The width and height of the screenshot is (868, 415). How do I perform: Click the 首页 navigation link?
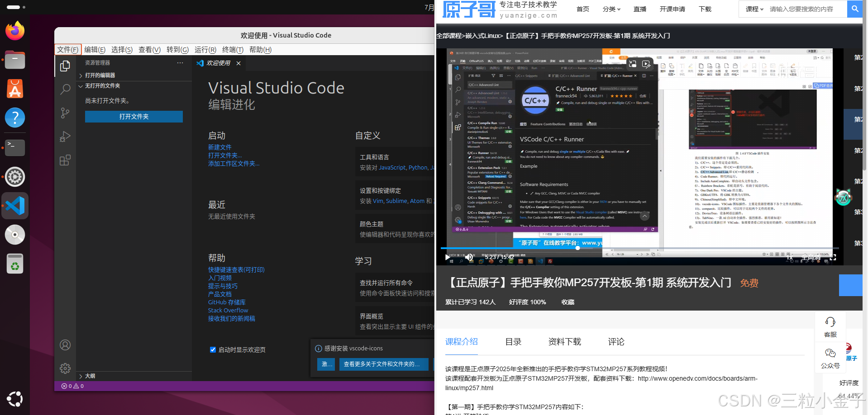(x=583, y=9)
